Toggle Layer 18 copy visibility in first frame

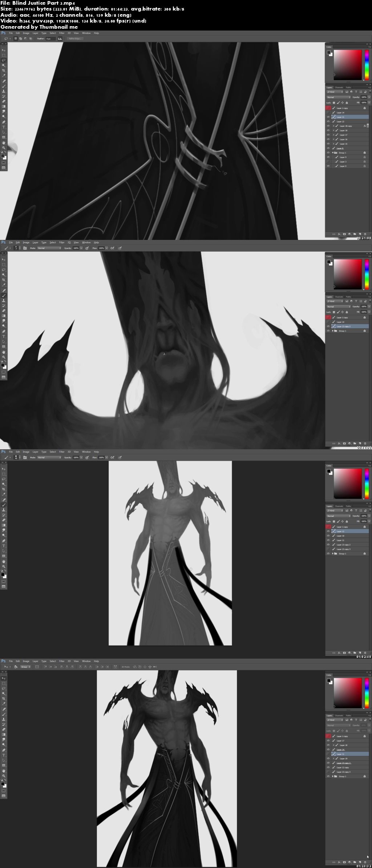coord(328,126)
